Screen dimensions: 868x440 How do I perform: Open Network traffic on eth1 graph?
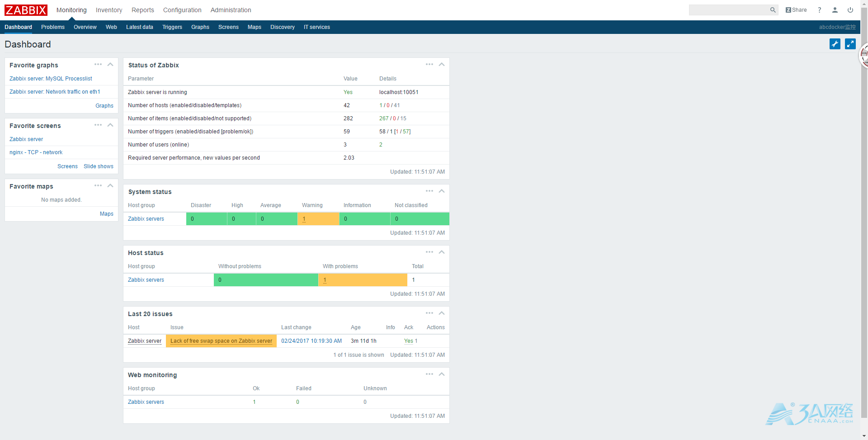pos(55,92)
